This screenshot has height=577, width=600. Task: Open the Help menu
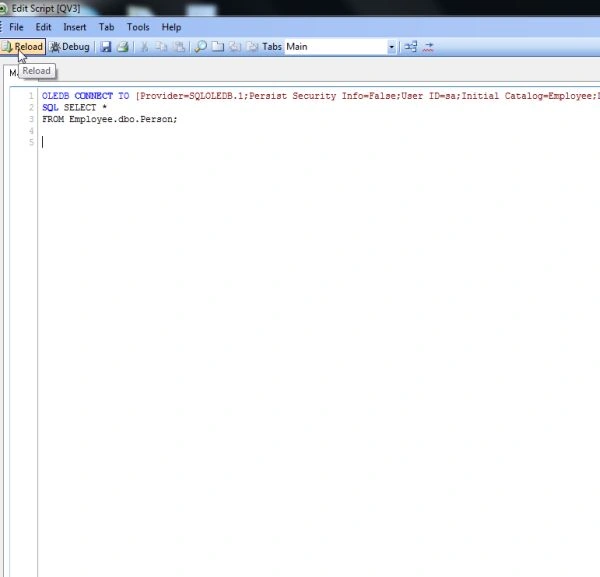coord(171,27)
